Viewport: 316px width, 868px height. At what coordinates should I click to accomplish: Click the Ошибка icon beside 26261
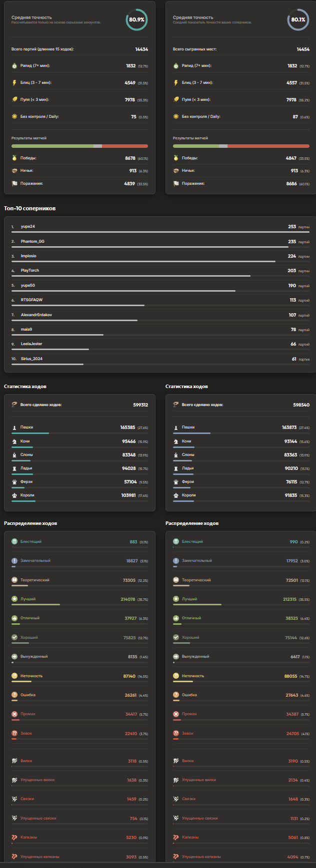(14, 695)
